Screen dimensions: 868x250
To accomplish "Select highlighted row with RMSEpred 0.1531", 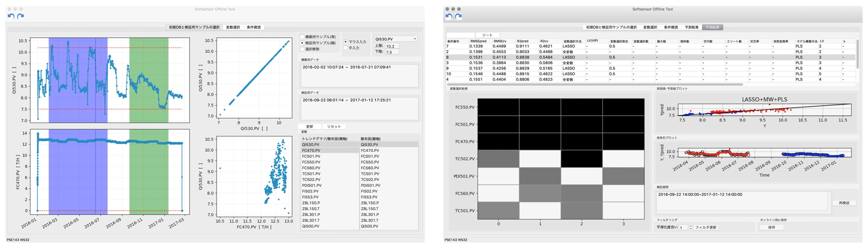I will coord(650,57).
